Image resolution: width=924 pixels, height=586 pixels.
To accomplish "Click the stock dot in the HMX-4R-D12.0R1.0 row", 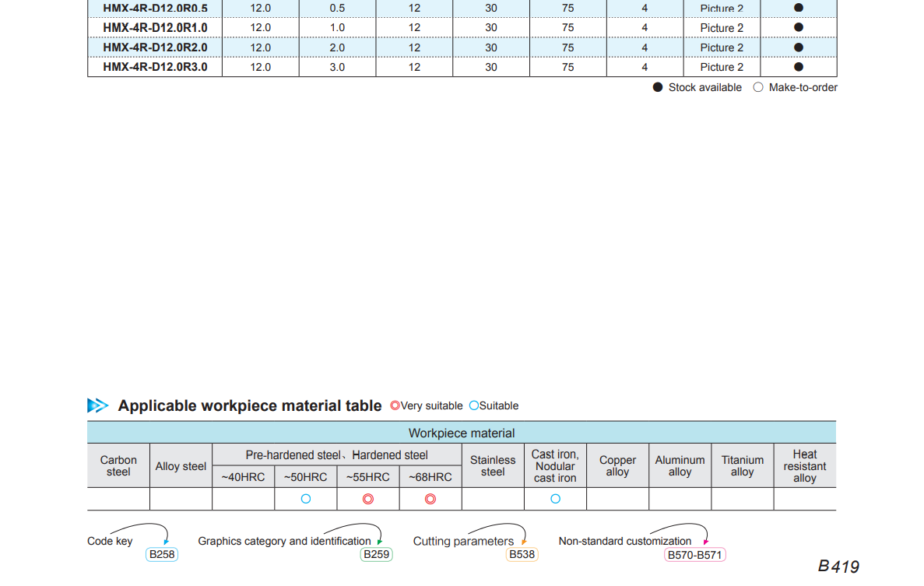I will tap(798, 27).
